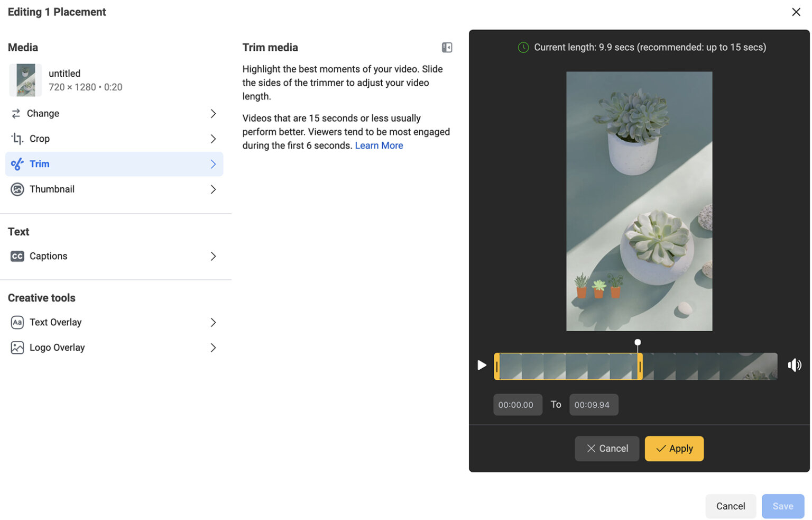The image size is (812, 520).
Task: Open the Learn More link
Action: (x=379, y=145)
